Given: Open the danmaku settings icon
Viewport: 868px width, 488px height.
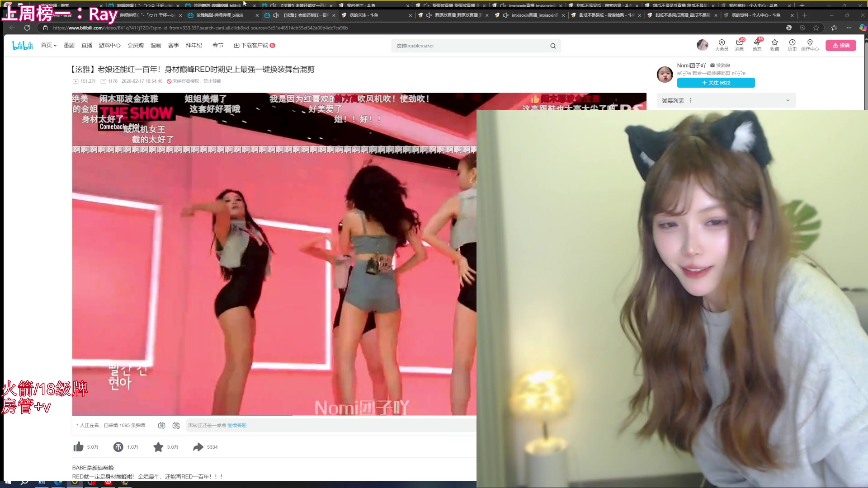Looking at the screenshot, I should (x=176, y=425).
